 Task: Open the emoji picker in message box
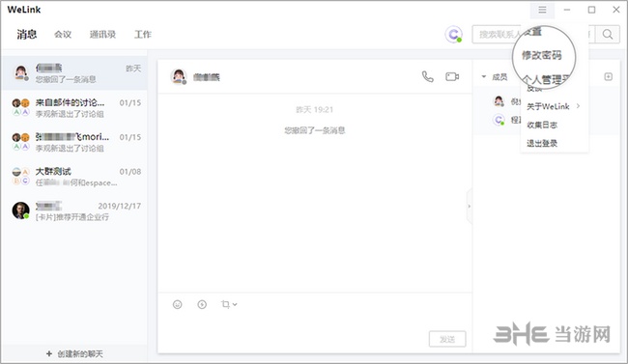178,305
